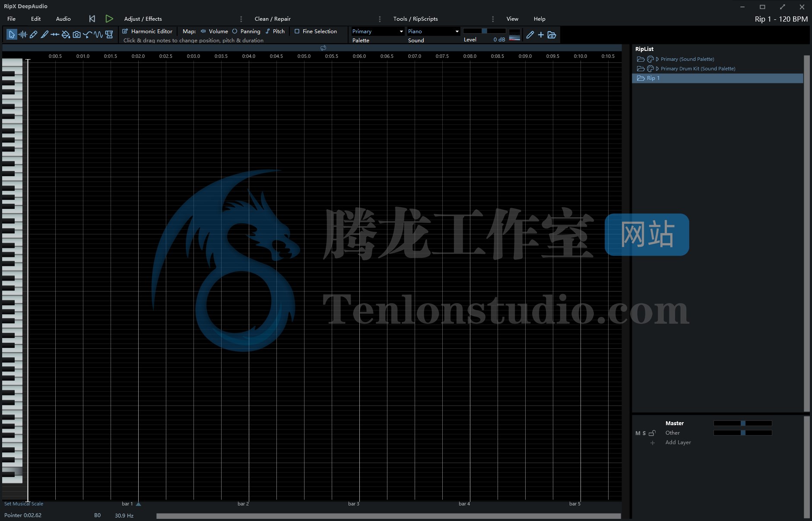Select the camera snapshot tool
The image size is (812, 521).
click(76, 35)
